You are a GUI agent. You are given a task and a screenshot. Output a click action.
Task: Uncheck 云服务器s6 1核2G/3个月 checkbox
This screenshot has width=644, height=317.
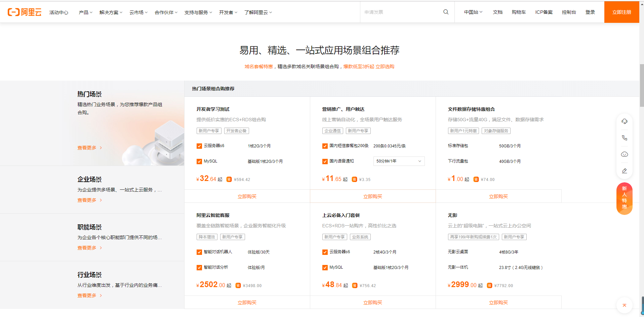click(x=199, y=146)
